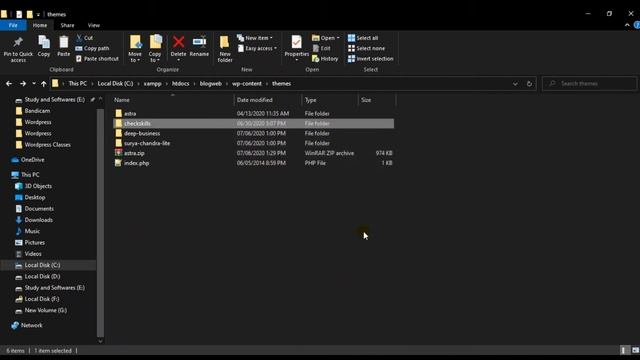Image resolution: width=640 pixels, height=360 pixels.
Task: Select the astra folder
Action: click(x=253, y=113)
